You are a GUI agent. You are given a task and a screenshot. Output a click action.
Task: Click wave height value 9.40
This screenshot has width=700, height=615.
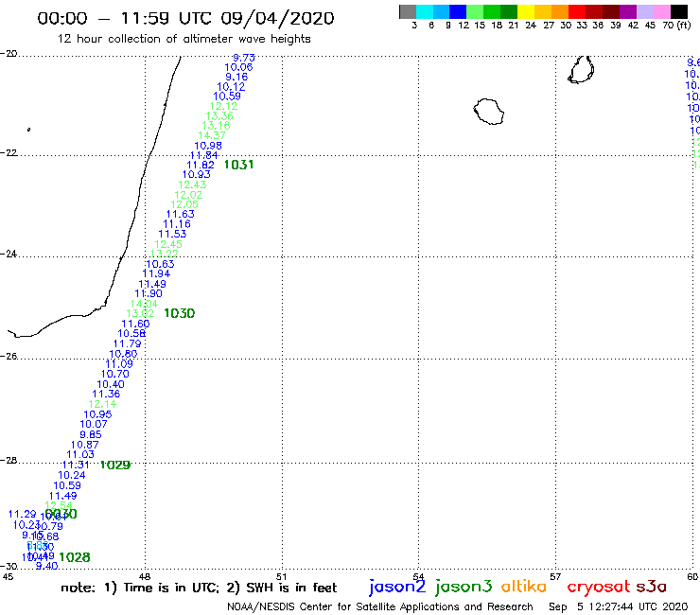tap(47, 566)
